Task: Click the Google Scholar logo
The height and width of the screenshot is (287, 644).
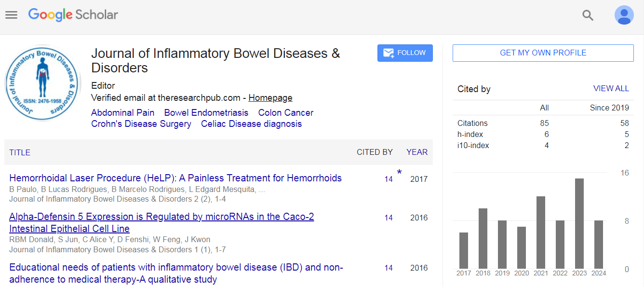Action: click(73, 15)
